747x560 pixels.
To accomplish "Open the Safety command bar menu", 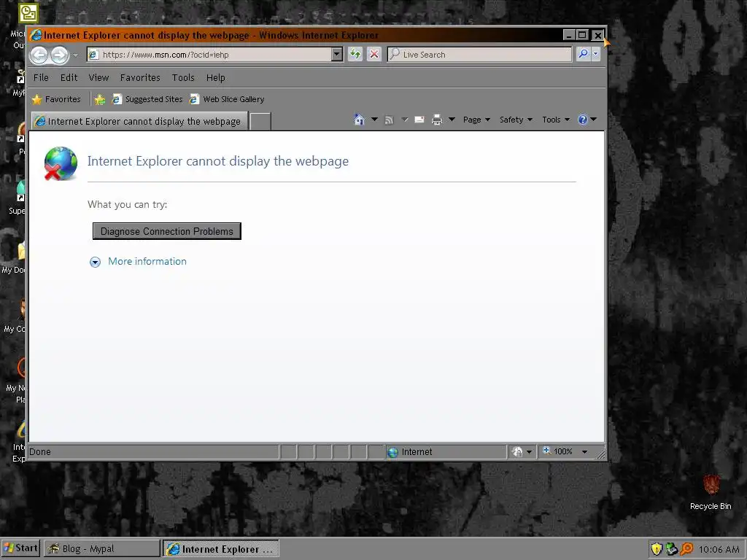I will 516,120.
